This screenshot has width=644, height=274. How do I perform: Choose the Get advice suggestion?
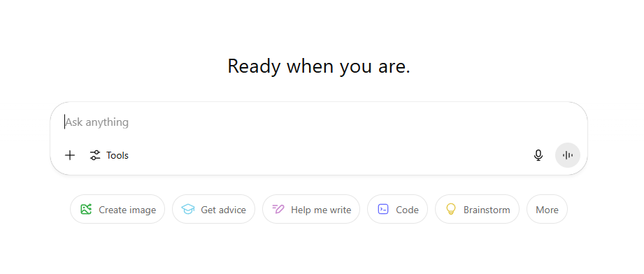[213, 210]
